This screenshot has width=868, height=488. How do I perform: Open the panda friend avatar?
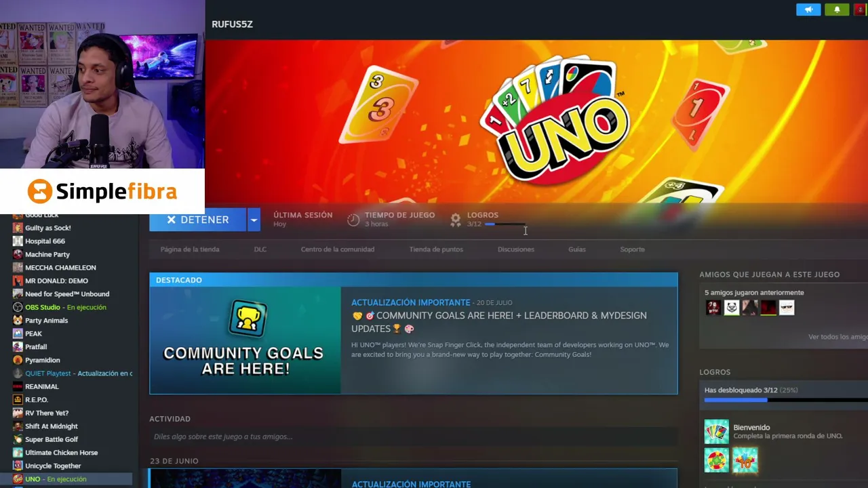732,308
